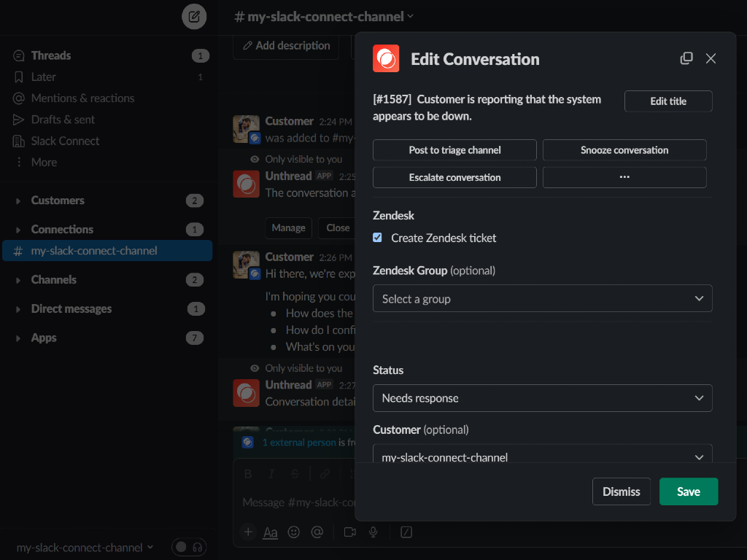Click the mention @ icon in composer

pyautogui.click(x=317, y=532)
